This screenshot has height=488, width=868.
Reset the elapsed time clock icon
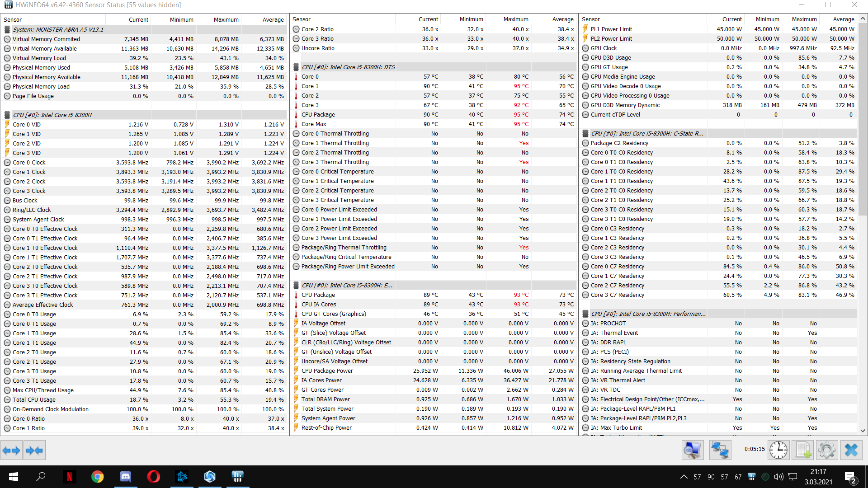778,450
